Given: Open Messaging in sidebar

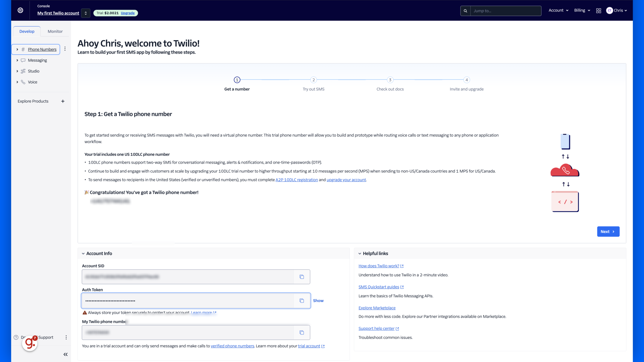Looking at the screenshot, I should (x=37, y=60).
